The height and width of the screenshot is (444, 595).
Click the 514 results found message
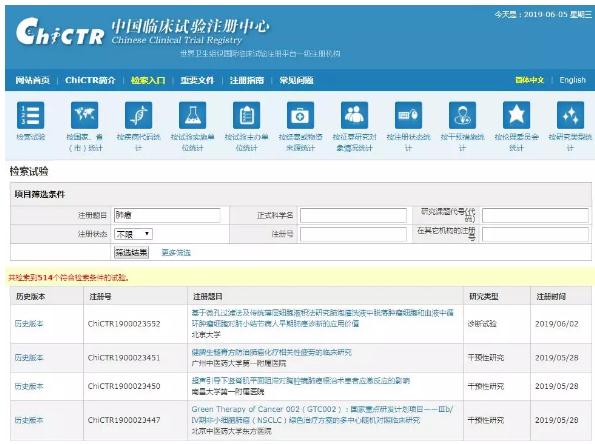(68, 278)
